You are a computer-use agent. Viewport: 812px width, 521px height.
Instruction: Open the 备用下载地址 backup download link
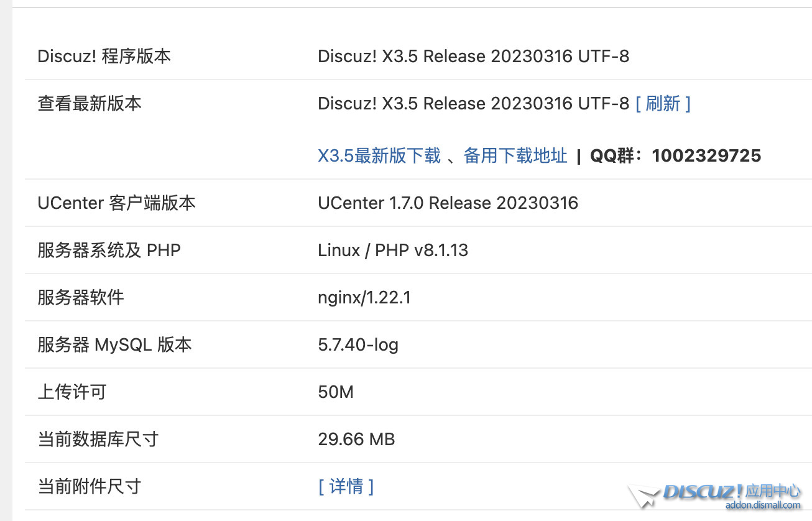[x=515, y=155]
